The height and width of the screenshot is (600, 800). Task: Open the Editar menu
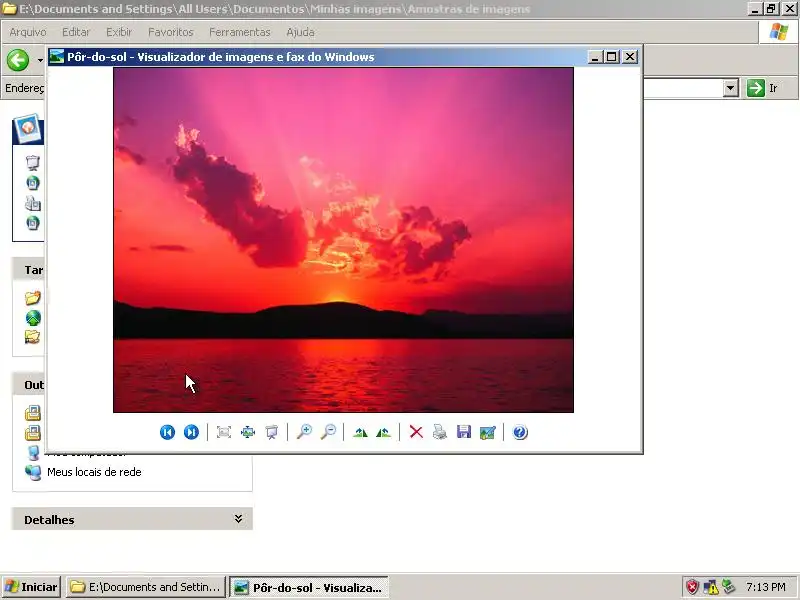point(76,32)
